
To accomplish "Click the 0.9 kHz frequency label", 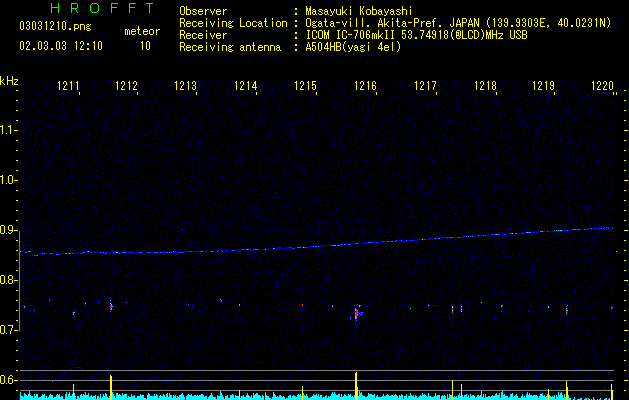I will [8, 230].
